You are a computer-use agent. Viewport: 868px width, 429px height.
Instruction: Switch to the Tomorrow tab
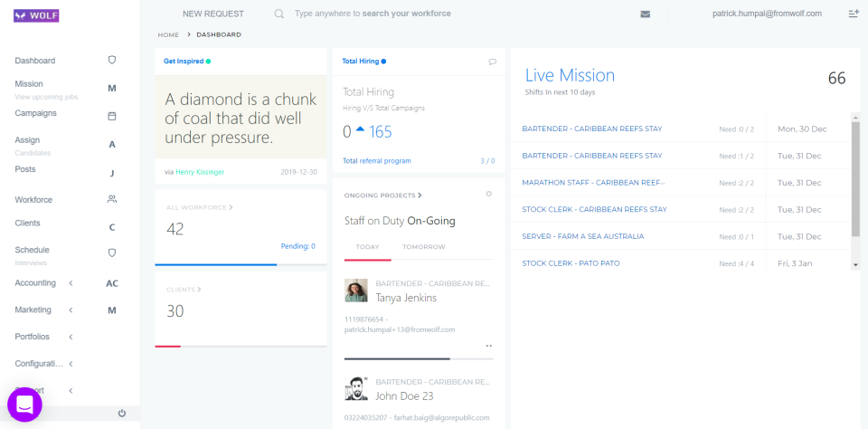click(x=424, y=247)
